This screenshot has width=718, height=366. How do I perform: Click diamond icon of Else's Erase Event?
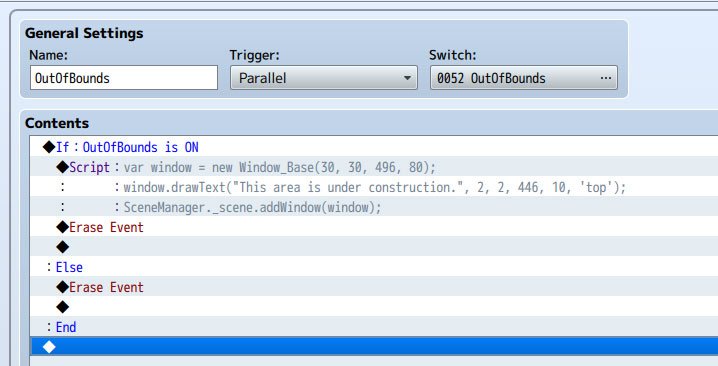coord(62,287)
